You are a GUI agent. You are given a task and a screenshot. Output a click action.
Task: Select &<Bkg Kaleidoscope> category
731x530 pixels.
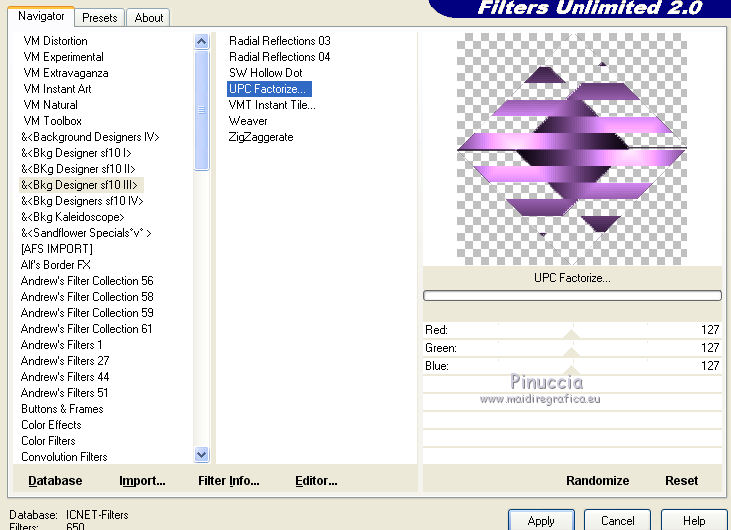[73, 217]
